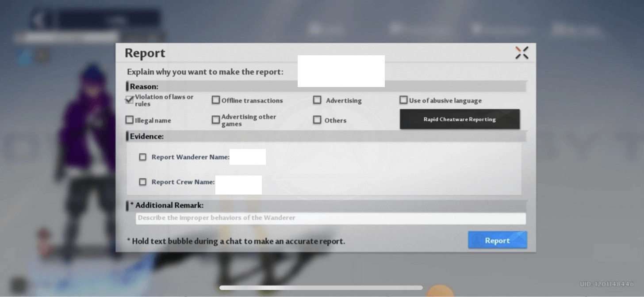This screenshot has height=297, width=644.
Task: Close the Report dialog with the X icon
Action: click(x=522, y=53)
